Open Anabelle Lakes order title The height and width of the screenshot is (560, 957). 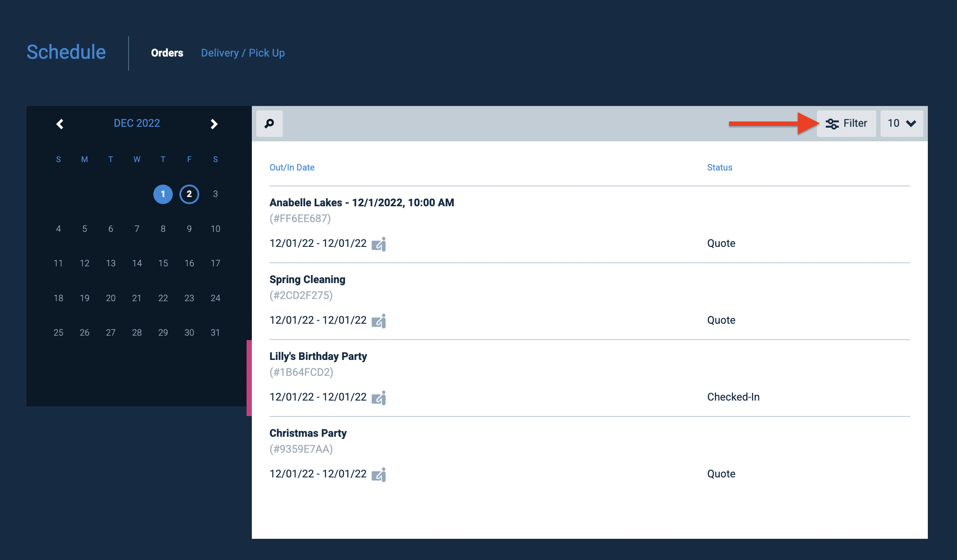coord(362,203)
